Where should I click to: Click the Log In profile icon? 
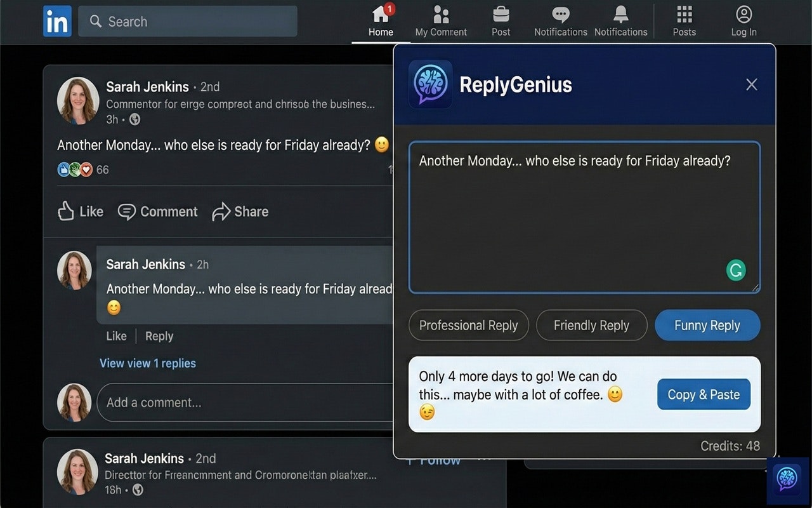point(743,16)
